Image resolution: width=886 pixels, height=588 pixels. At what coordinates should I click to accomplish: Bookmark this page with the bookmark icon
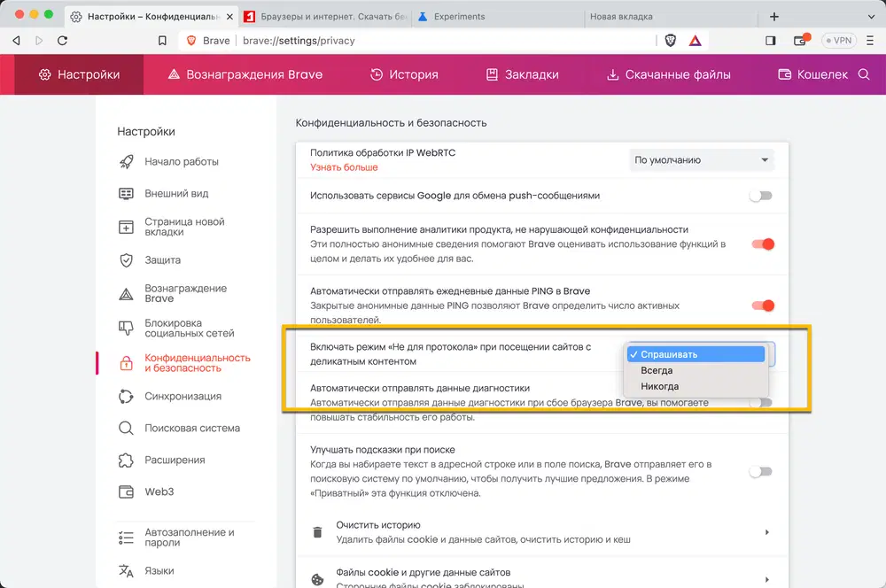(162, 41)
